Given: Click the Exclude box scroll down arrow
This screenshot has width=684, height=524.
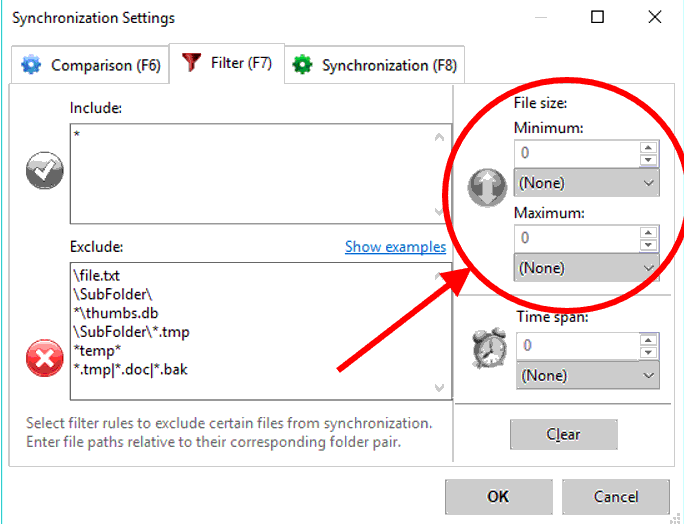Looking at the screenshot, I should pyautogui.click(x=439, y=387).
